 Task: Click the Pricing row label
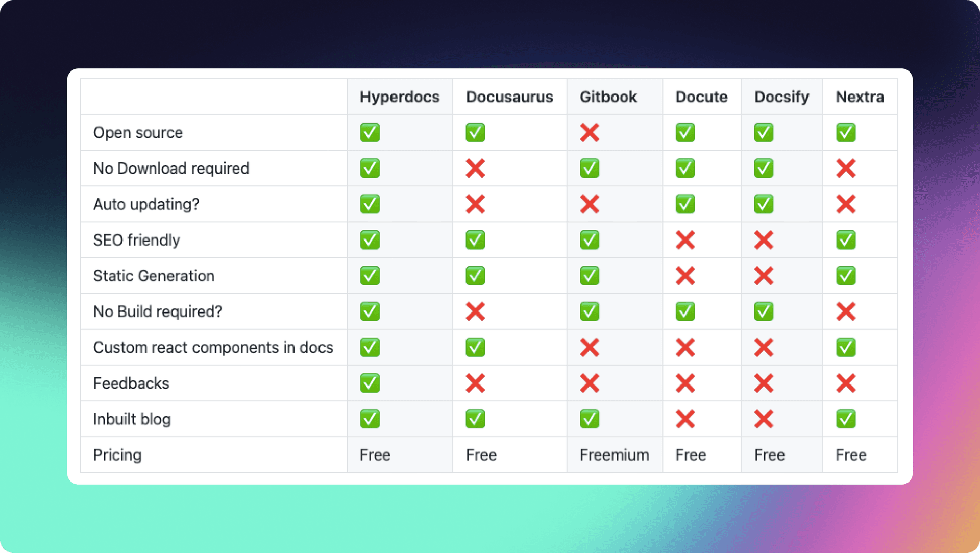(117, 455)
